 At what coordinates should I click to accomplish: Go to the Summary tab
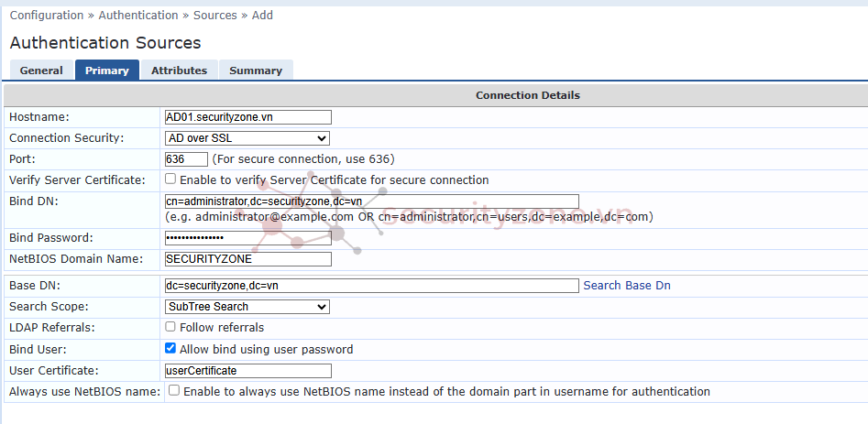pyautogui.click(x=256, y=71)
